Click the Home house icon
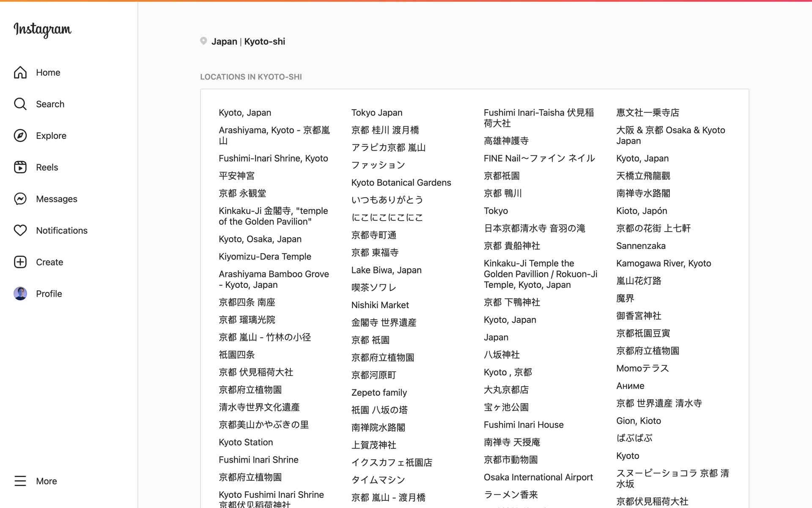This screenshot has width=812, height=508. point(20,72)
